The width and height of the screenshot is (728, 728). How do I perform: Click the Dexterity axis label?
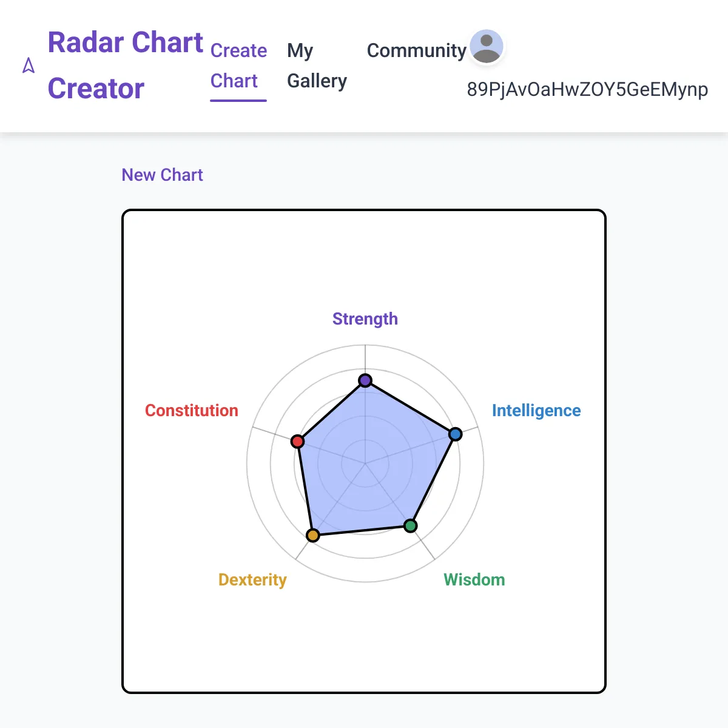252,579
